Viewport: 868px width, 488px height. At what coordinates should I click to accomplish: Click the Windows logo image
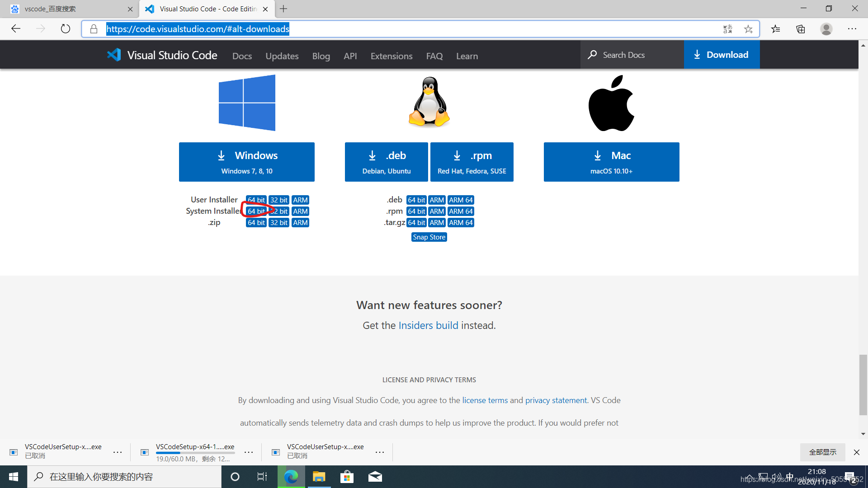pos(247,103)
